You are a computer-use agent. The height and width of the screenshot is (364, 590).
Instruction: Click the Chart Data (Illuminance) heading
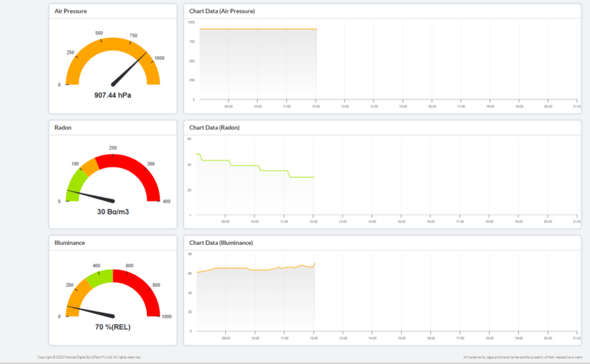tap(221, 242)
